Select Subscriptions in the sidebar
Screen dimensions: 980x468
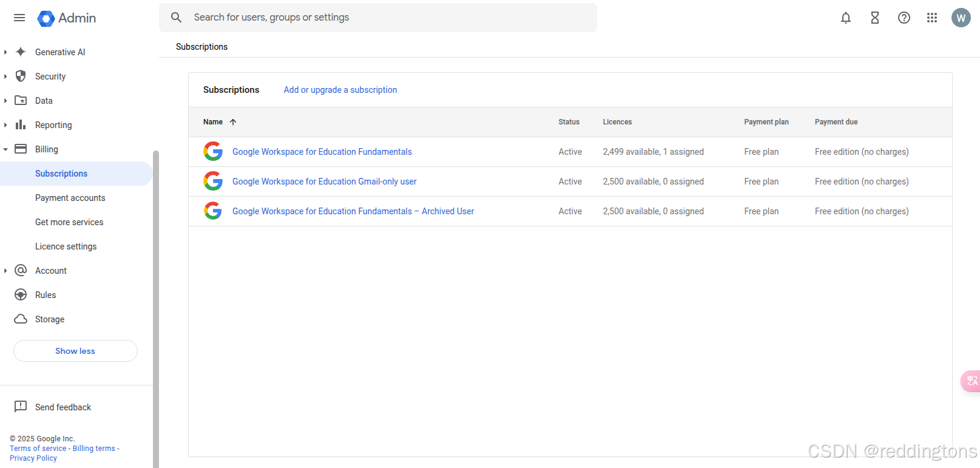tap(76, 174)
